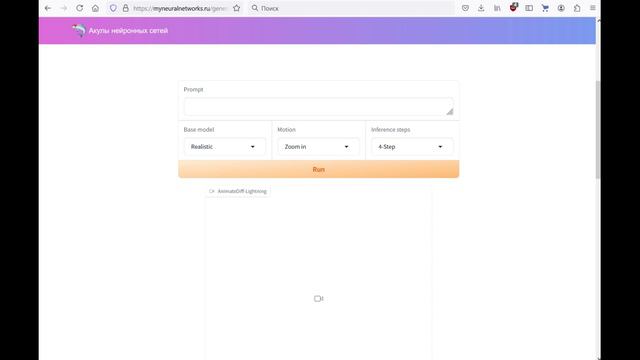Click the shopping cart toolbar icon
Screen dimensions: 640x360
(x=545, y=8)
